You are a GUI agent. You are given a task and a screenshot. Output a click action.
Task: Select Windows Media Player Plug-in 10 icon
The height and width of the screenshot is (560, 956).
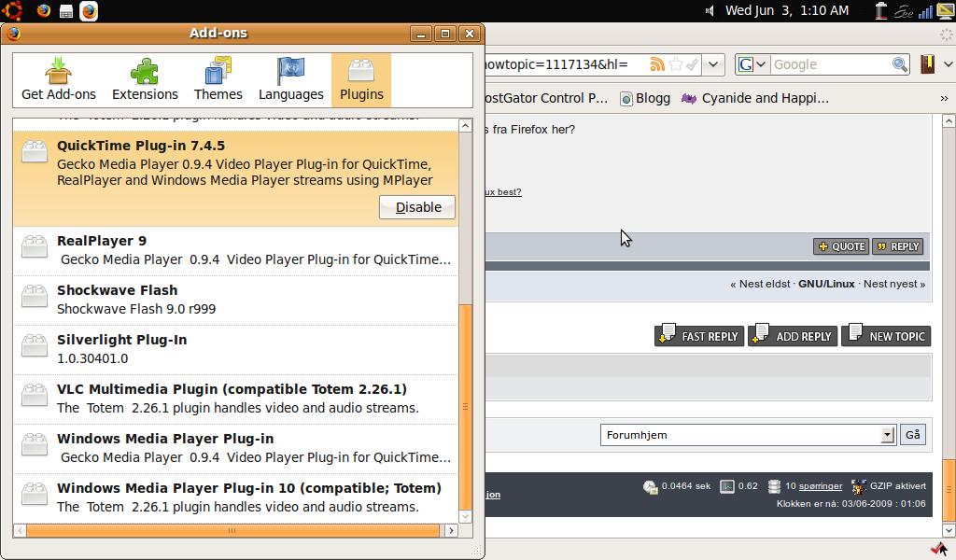[x=35, y=493]
